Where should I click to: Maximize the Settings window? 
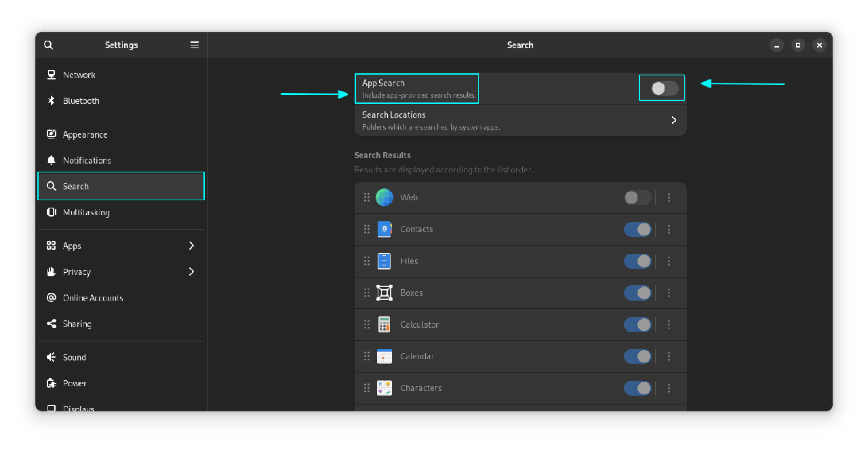(x=798, y=45)
